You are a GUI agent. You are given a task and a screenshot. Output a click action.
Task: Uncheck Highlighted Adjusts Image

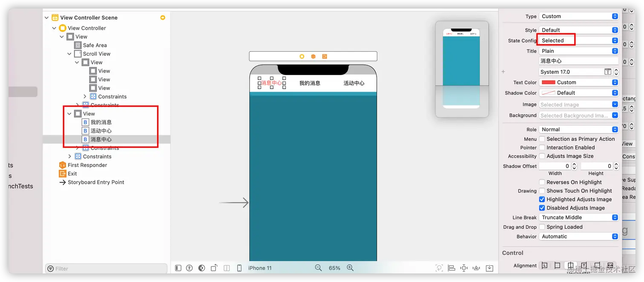542,199
